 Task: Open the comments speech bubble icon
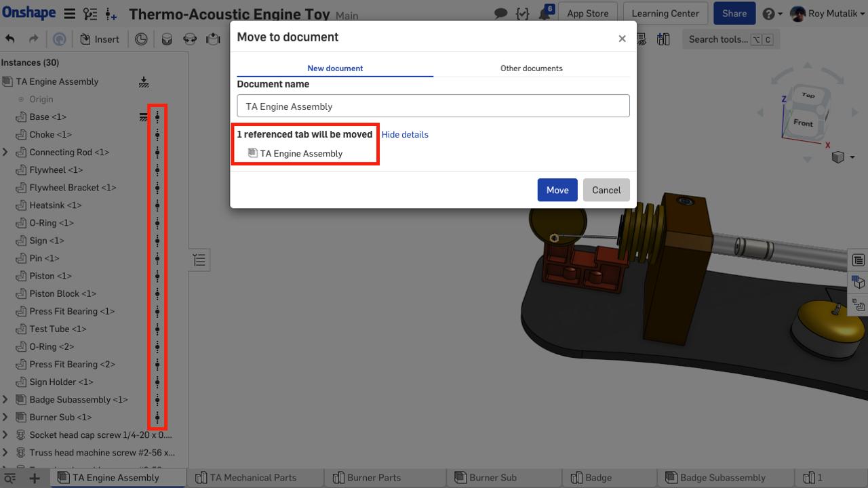[500, 13]
